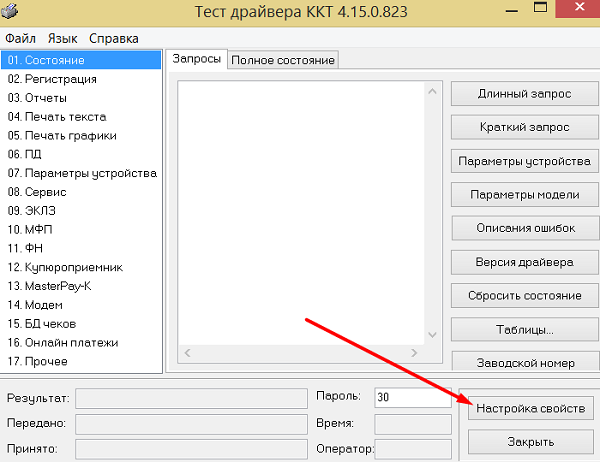Maximize the Тест драйвера ККТ window
Image resolution: width=600 pixels, height=462 pixels.
pos(540,8)
